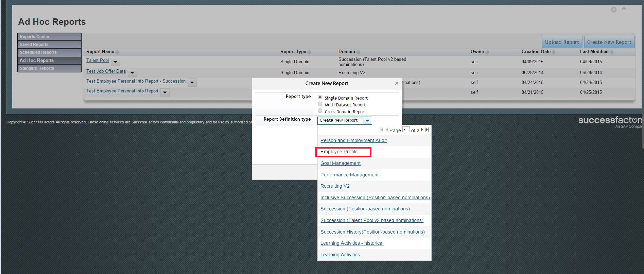Go to next page of domain list

coord(422,130)
